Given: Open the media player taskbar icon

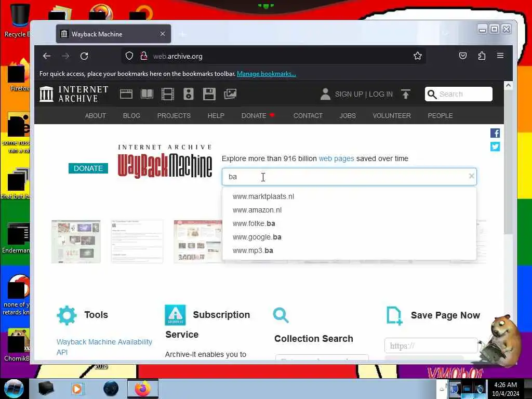Looking at the screenshot, I should click(x=77, y=389).
